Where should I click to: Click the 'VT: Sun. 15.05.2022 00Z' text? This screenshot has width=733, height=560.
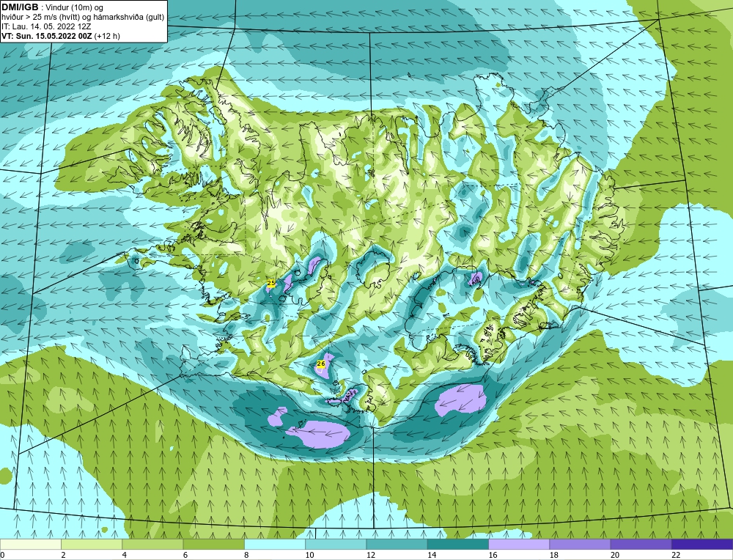[47, 36]
